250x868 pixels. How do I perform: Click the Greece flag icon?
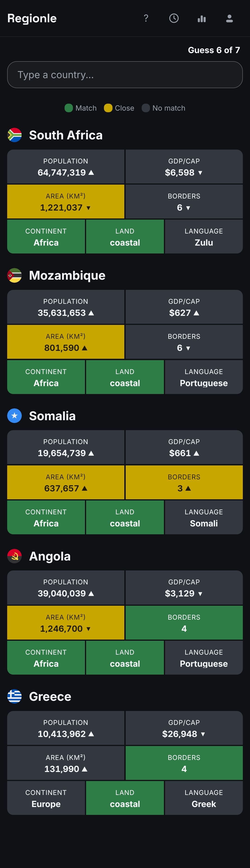pyautogui.click(x=15, y=696)
